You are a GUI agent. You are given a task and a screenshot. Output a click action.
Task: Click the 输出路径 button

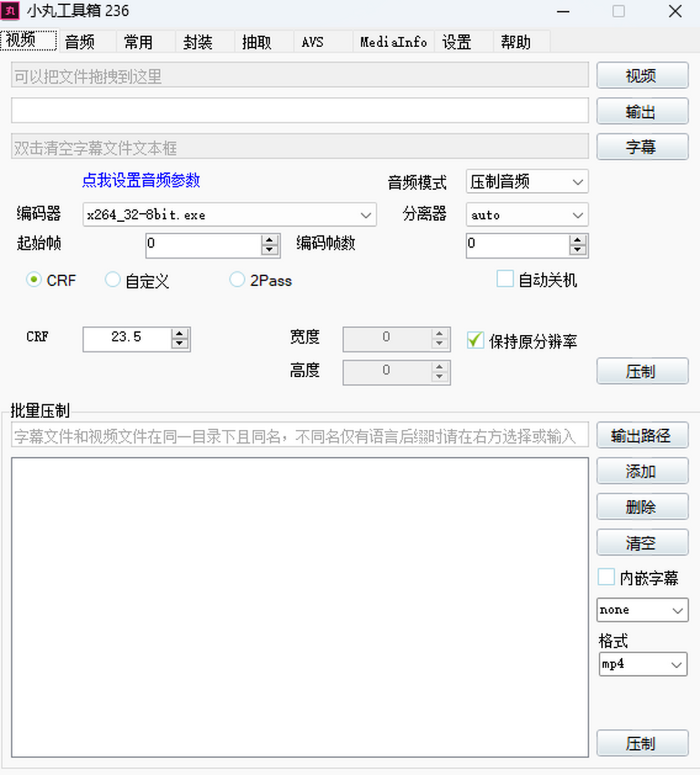(642, 435)
